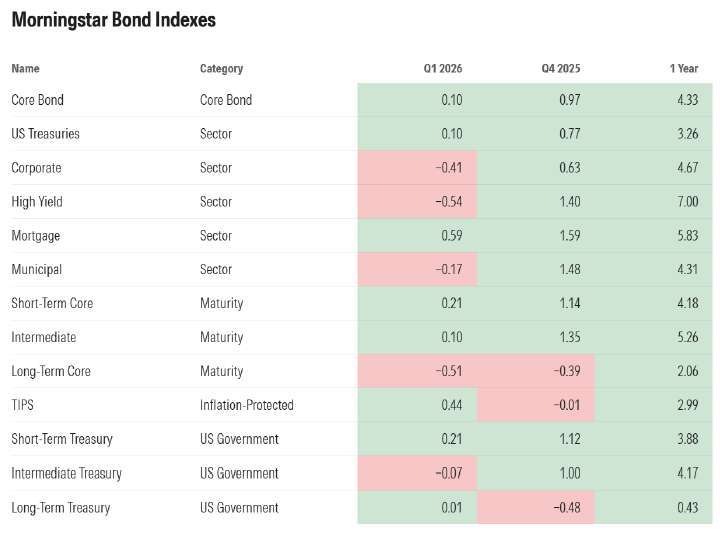Open the Corporate bond index
Image resolution: width=720 pixels, height=535 pixels.
coord(36,168)
